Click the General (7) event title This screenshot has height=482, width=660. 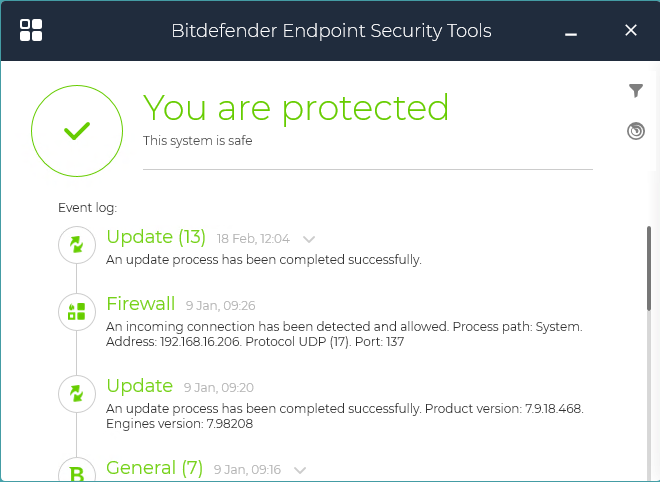coord(154,468)
